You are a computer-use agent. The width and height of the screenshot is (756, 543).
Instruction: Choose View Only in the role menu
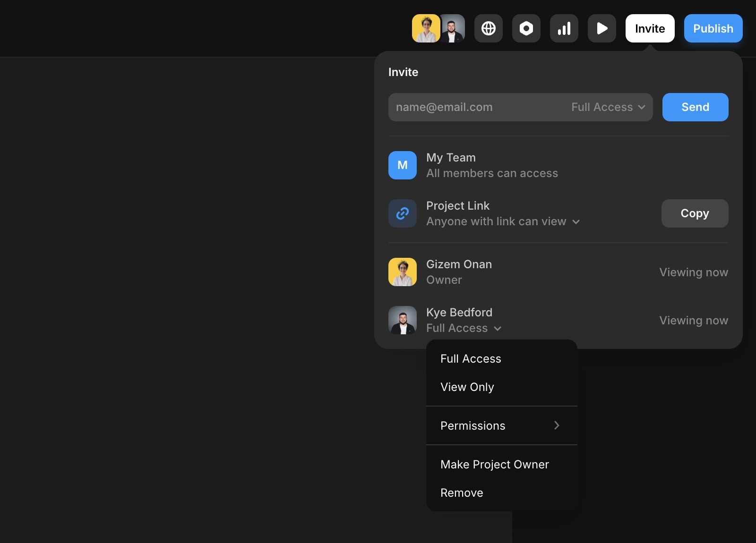(x=502, y=387)
